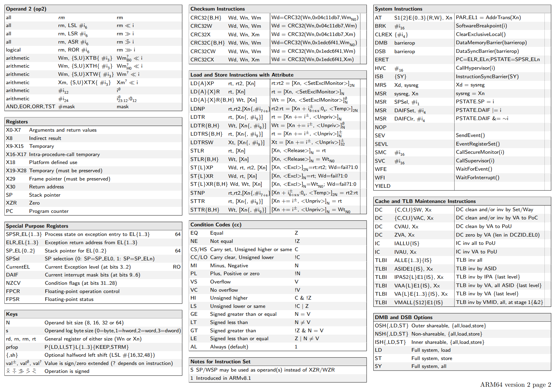Screen dimensions: 554x392
Task: Click the YIELD instruction entry
Action: [383, 186]
